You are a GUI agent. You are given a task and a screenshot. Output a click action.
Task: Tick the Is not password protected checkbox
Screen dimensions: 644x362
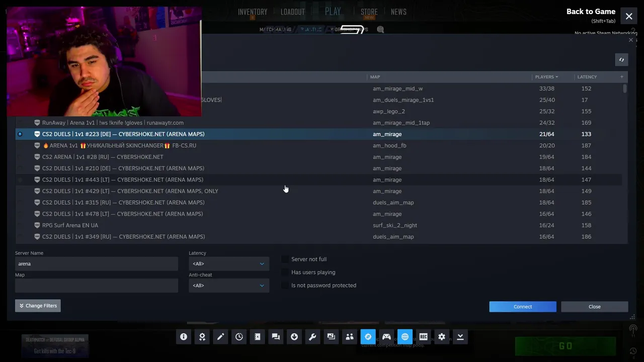tap(285, 285)
